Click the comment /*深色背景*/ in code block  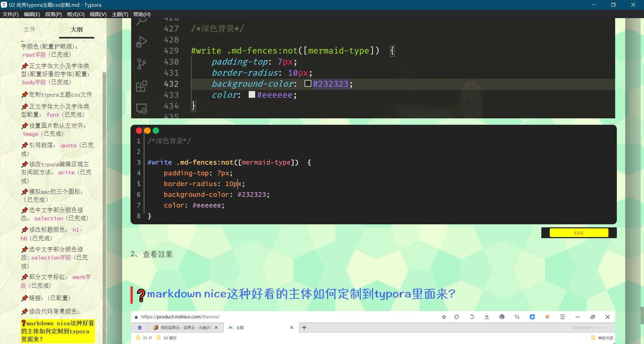[169, 141]
